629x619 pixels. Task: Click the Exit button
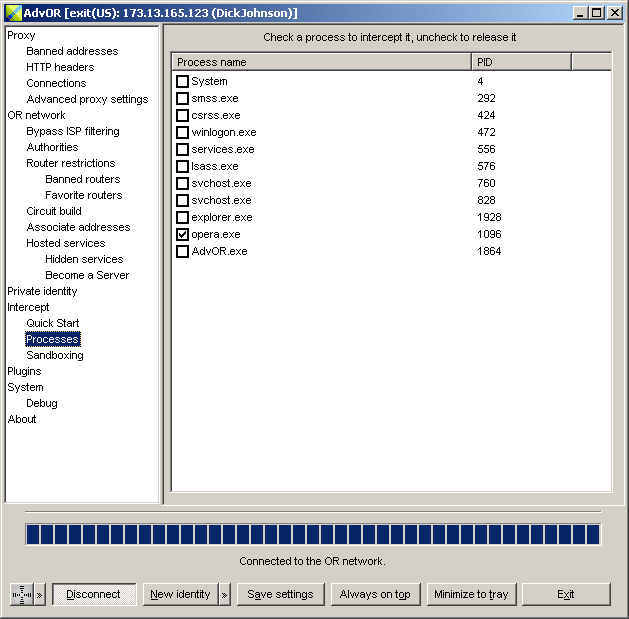[x=566, y=594]
